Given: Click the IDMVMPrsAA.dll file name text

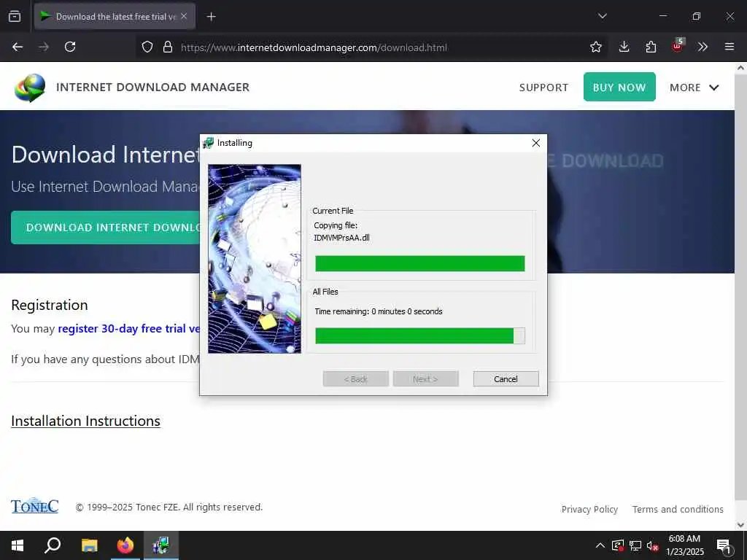Looking at the screenshot, I should pyautogui.click(x=341, y=238).
